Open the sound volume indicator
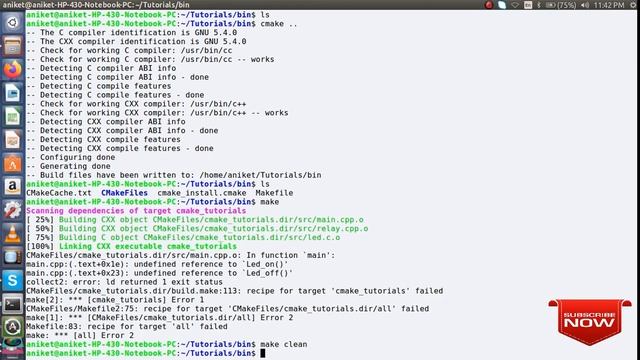640x360 pixels. click(x=585, y=5)
